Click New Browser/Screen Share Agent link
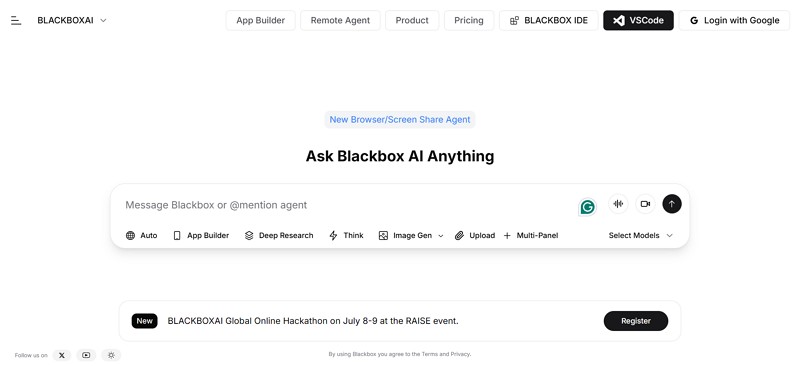Image resolution: width=800 pixels, height=366 pixels. click(400, 119)
